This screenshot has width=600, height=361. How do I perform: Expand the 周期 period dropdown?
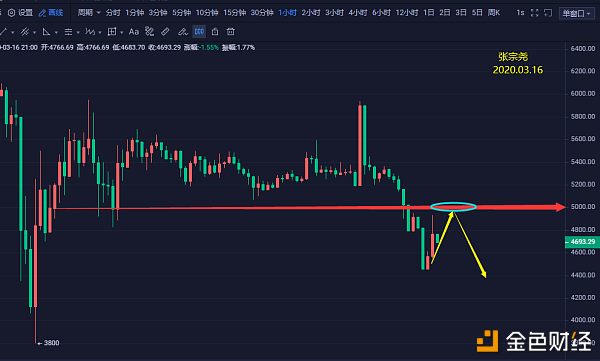click(x=89, y=13)
